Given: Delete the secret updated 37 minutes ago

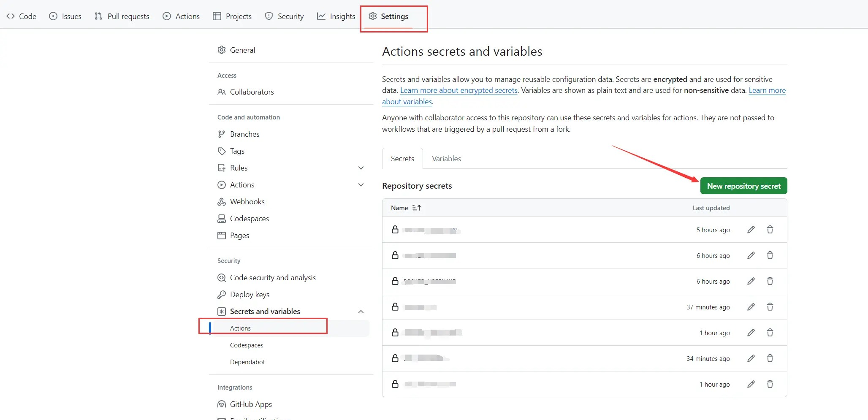Looking at the screenshot, I should (x=770, y=307).
